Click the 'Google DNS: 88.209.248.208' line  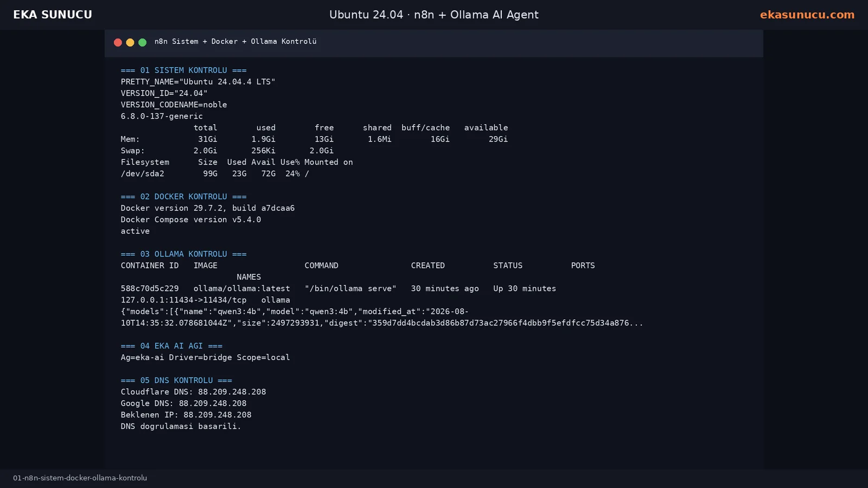point(183,403)
